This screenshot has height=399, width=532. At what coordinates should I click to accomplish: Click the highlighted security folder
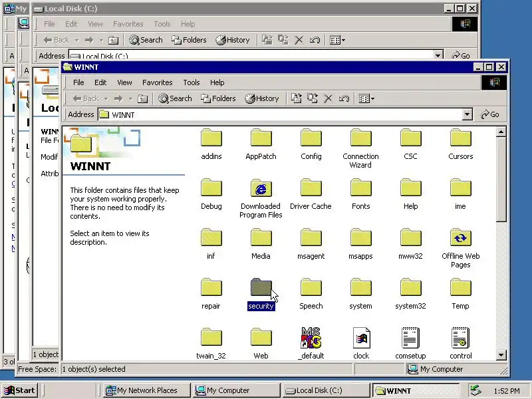(x=261, y=294)
